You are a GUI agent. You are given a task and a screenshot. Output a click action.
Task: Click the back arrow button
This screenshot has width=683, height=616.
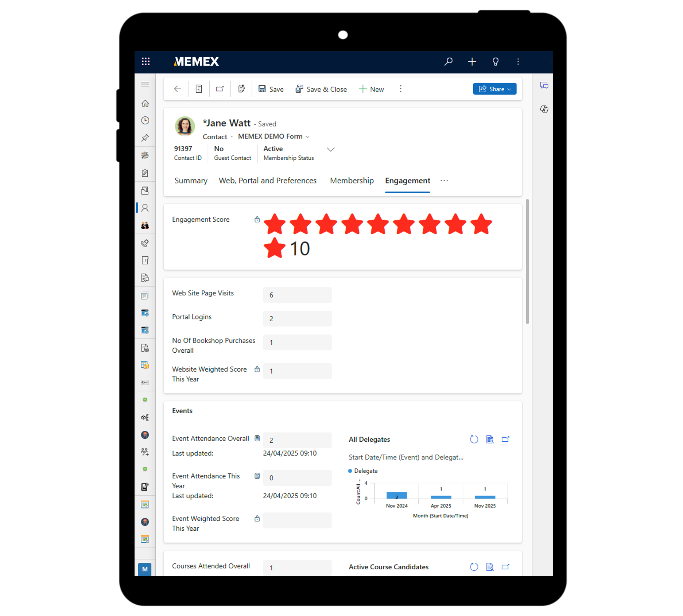tap(178, 89)
